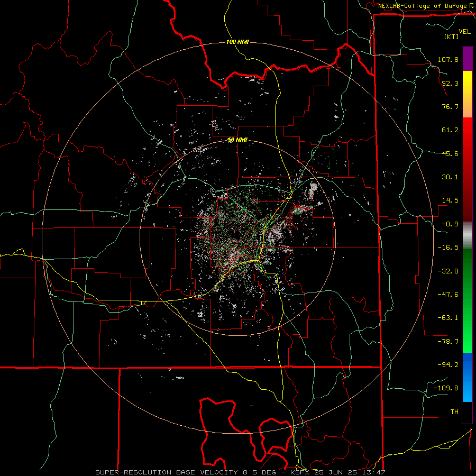This screenshot has height=476, width=476.
Task: Click the -0.9 value on velocity scale
Action: click(x=450, y=224)
